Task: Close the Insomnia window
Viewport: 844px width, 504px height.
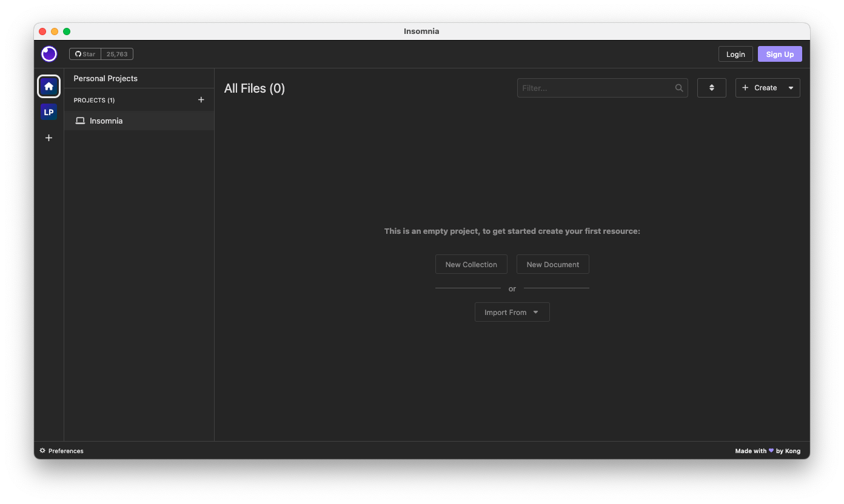Action: tap(42, 31)
